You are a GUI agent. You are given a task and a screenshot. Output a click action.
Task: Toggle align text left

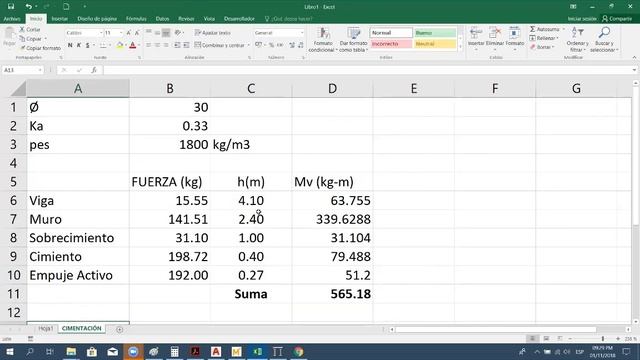coord(149,45)
